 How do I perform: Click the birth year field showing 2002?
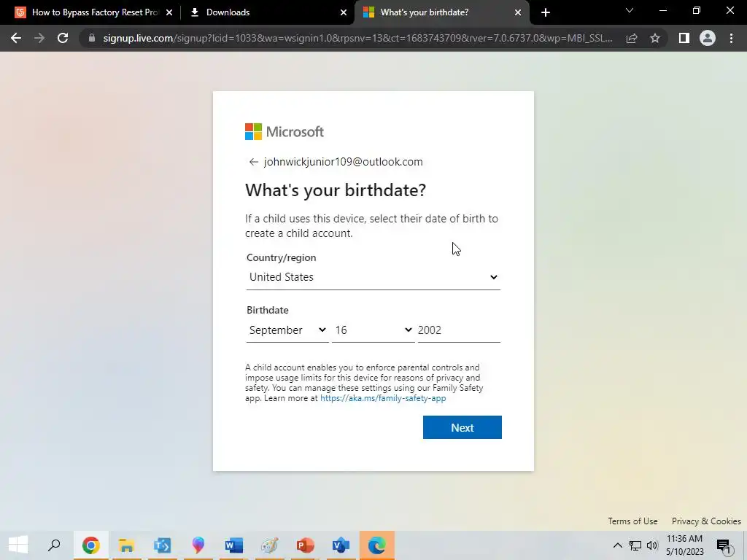pos(459,330)
